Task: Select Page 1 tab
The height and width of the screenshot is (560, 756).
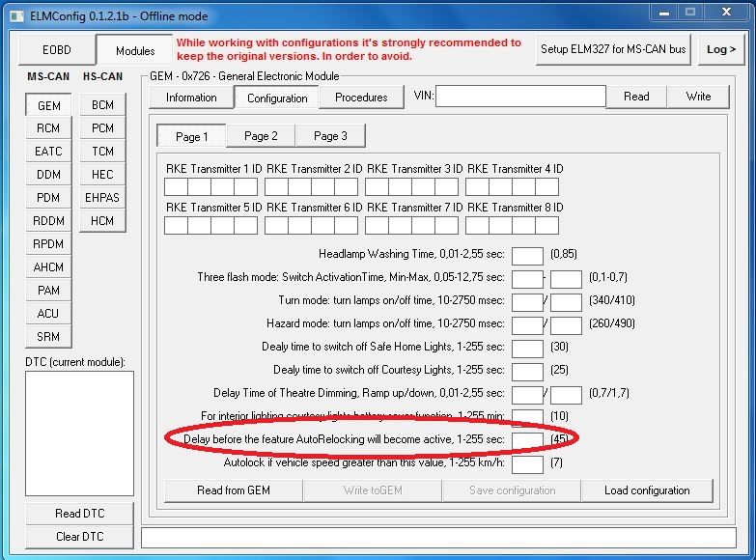Action: coord(191,136)
